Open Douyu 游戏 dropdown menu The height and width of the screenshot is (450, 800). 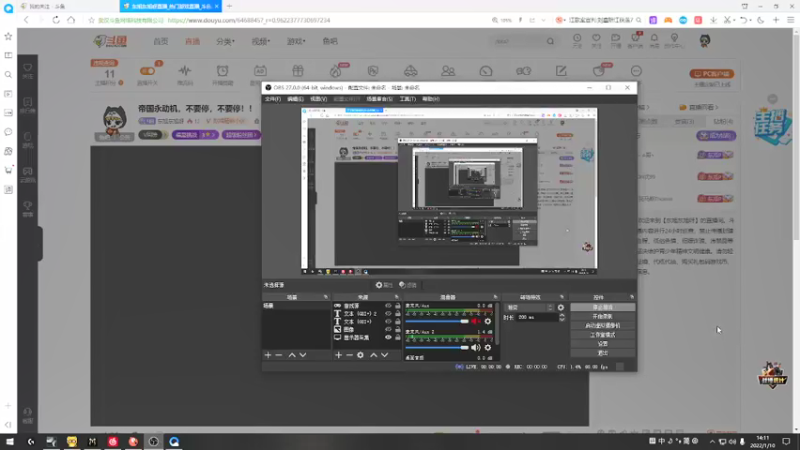[x=296, y=41]
